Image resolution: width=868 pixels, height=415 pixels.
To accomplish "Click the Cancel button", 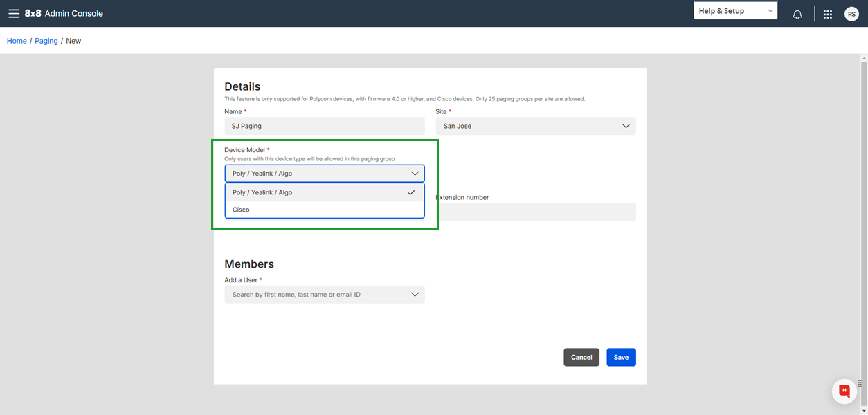I will pos(581,357).
